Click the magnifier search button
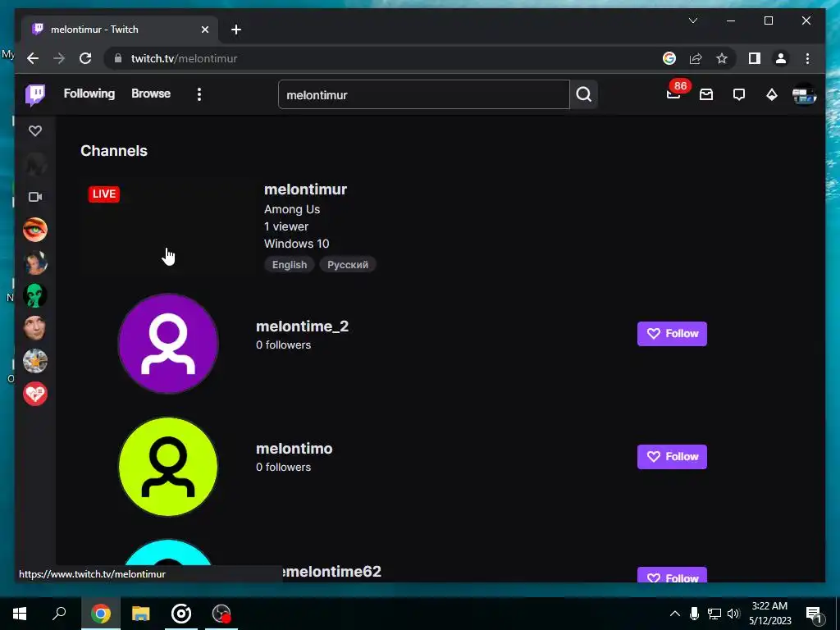The height and width of the screenshot is (630, 840). pyautogui.click(x=584, y=95)
